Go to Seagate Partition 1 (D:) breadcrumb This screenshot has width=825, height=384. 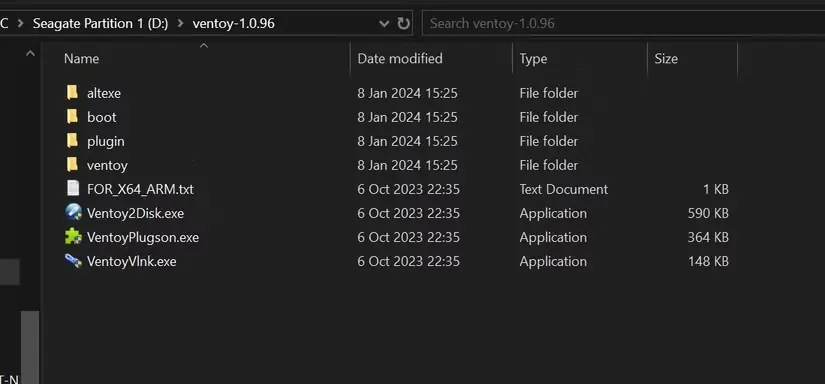100,24
